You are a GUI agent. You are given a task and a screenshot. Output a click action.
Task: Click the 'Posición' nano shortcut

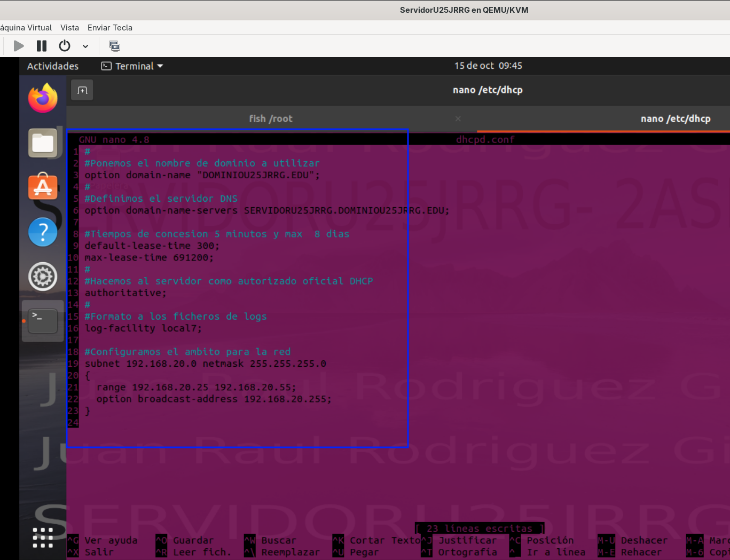[x=550, y=540]
